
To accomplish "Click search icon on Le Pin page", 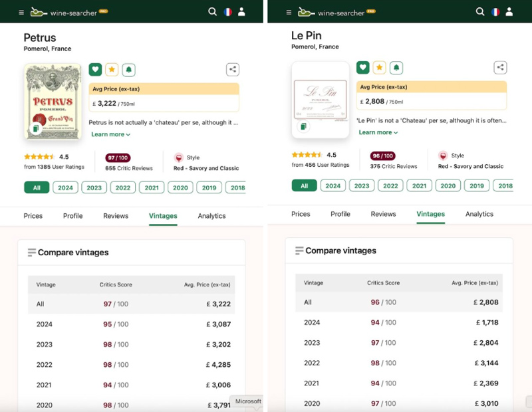I will pos(480,12).
